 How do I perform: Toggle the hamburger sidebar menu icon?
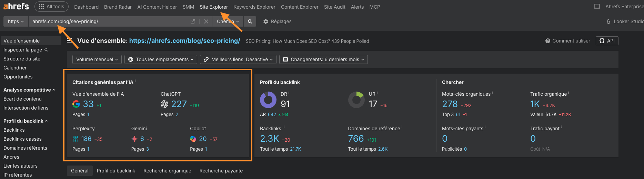[x=70, y=41]
